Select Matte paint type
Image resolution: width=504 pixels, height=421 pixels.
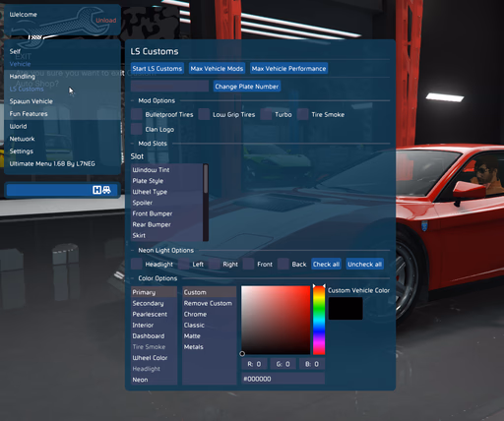(210, 335)
